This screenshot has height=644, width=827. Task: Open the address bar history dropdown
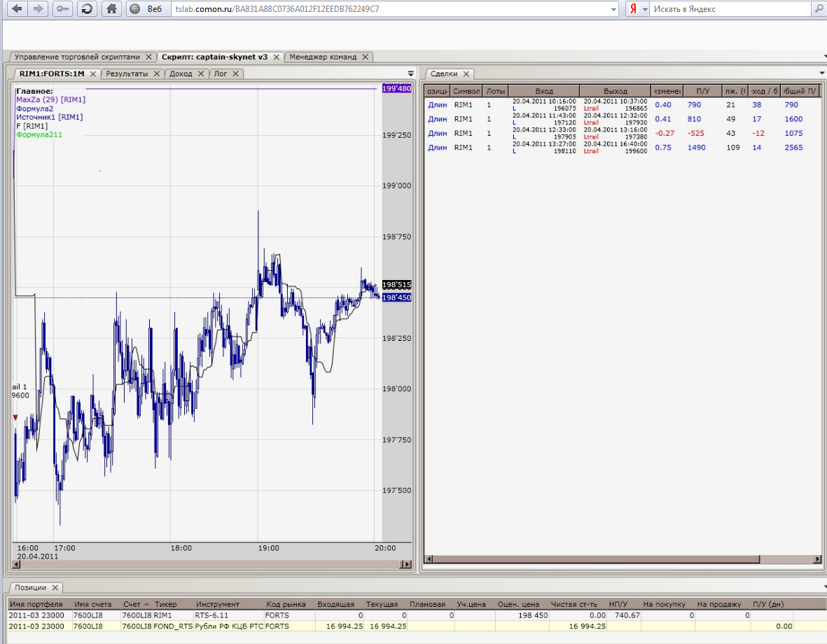[x=613, y=9]
